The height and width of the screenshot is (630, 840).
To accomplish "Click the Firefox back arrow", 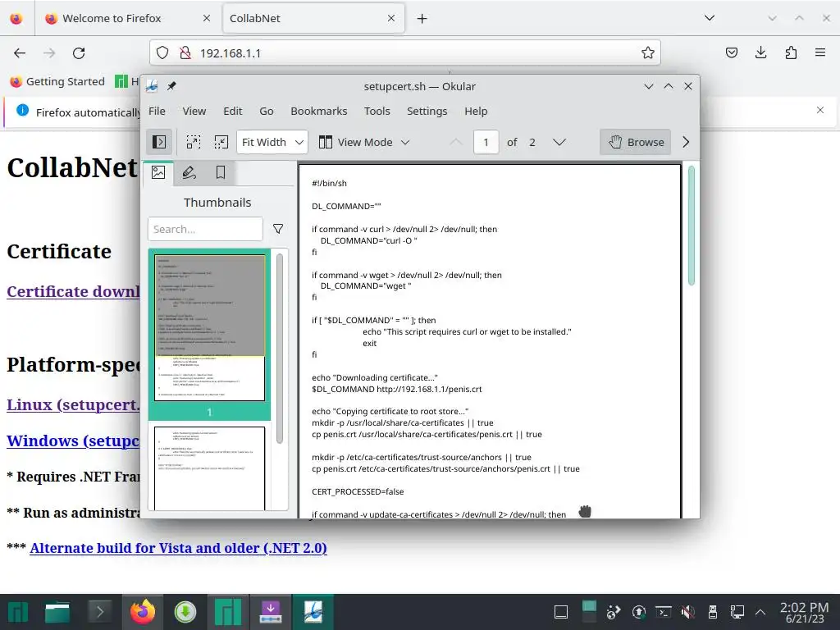I will (20, 53).
